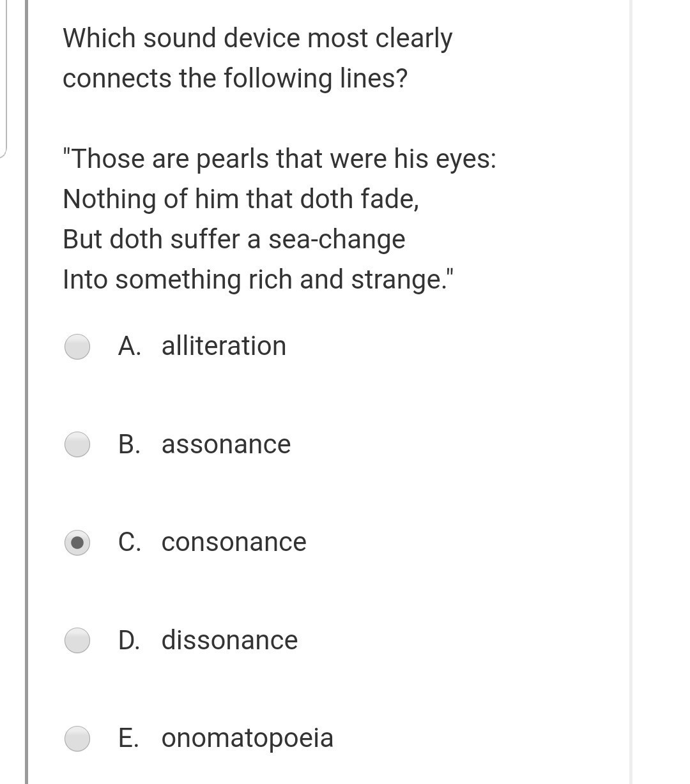Click the letter "A." option label
This screenshot has width=690, height=784.
(130, 346)
